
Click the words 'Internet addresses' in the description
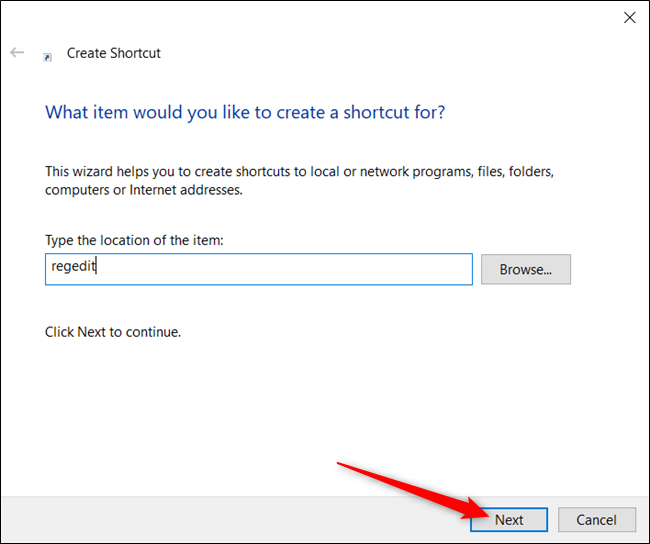(x=186, y=190)
